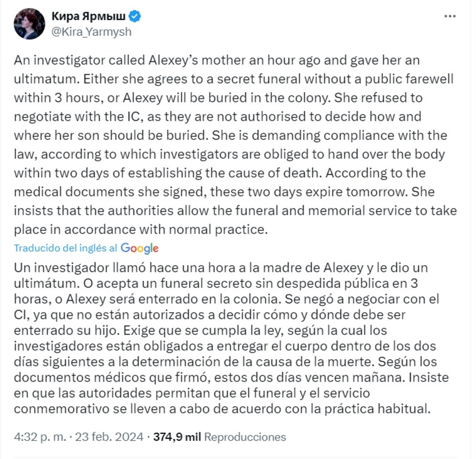Click the date 23 feb. 2024
This screenshot has height=459, width=476.
pyautogui.click(x=109, y=437)
